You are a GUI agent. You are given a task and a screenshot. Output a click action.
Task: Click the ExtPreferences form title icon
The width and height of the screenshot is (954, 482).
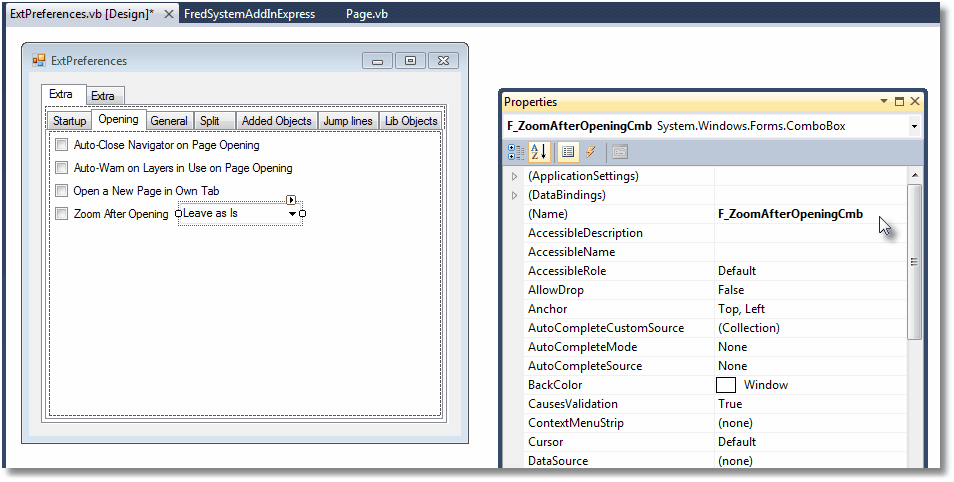click(x=39, y=60)
